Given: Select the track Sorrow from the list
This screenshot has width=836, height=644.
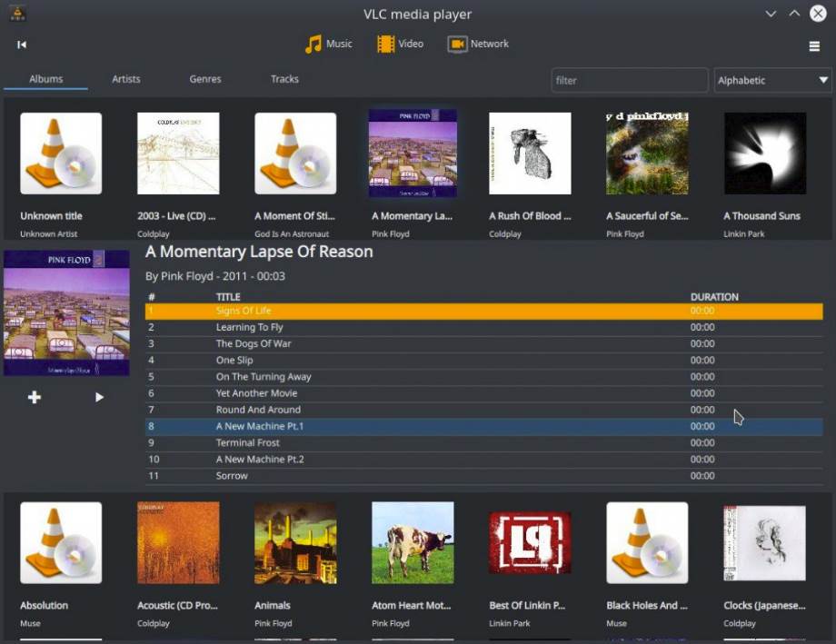Looking at the screenshot, I should [232, 475].
